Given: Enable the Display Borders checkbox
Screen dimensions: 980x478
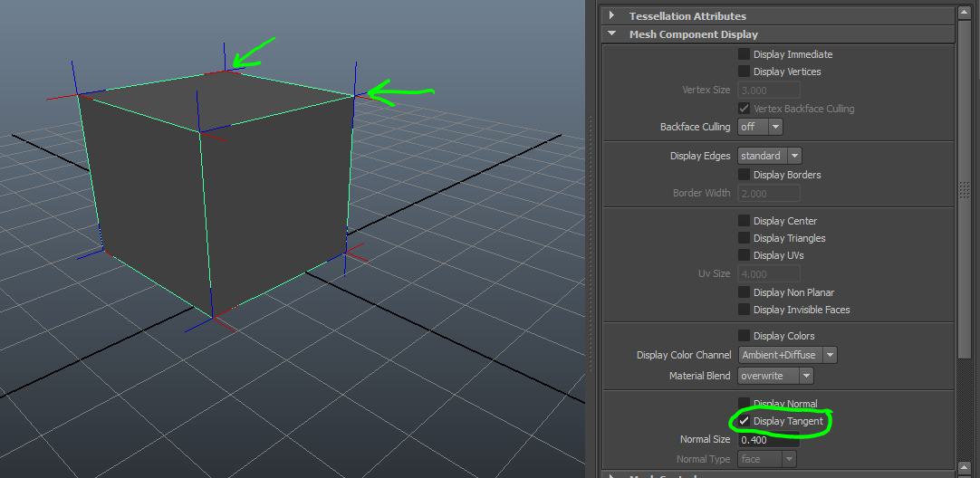Looking at the screenshot, I should point(744,175).
